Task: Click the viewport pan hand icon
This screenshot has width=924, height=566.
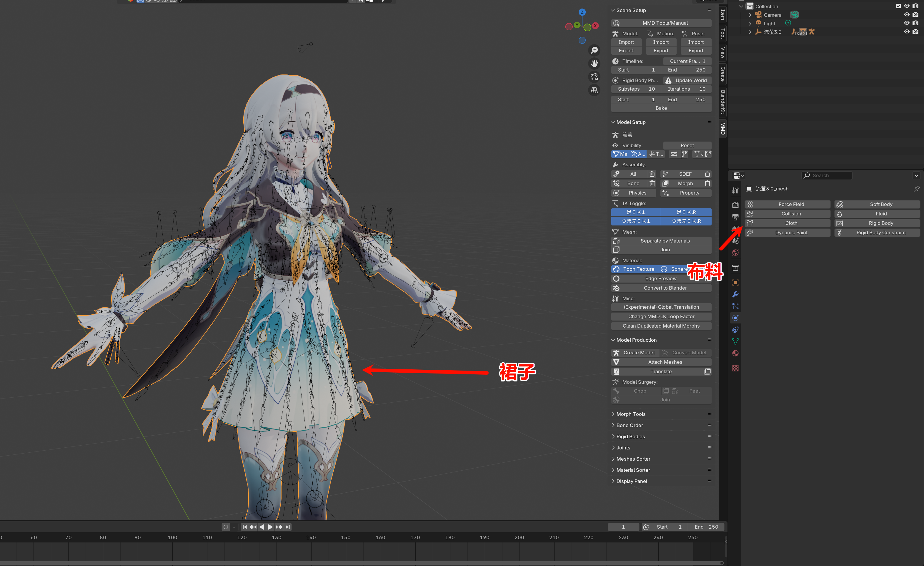Action: 594,63
